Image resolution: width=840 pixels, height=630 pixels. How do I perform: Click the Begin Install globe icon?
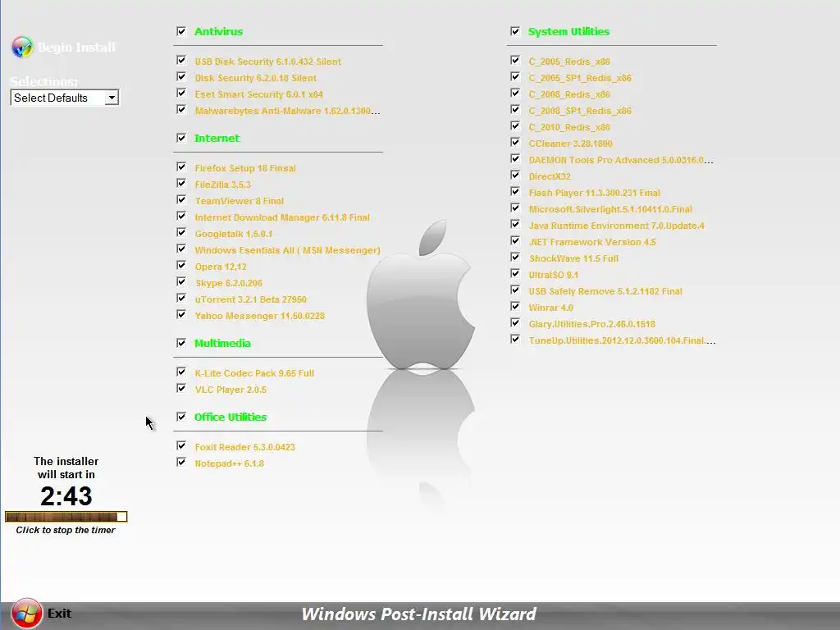pyautogui.click(x=22, y=47)
